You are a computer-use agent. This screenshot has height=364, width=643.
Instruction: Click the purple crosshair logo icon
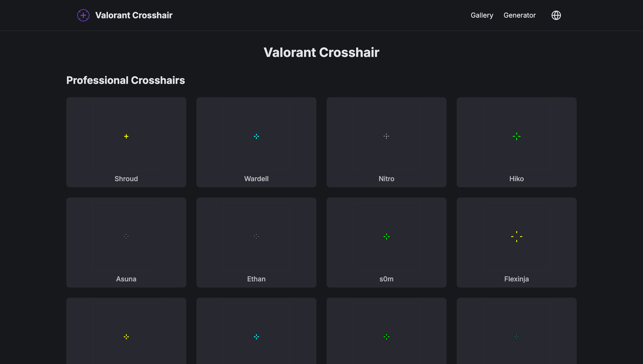(x=83, y=15)
